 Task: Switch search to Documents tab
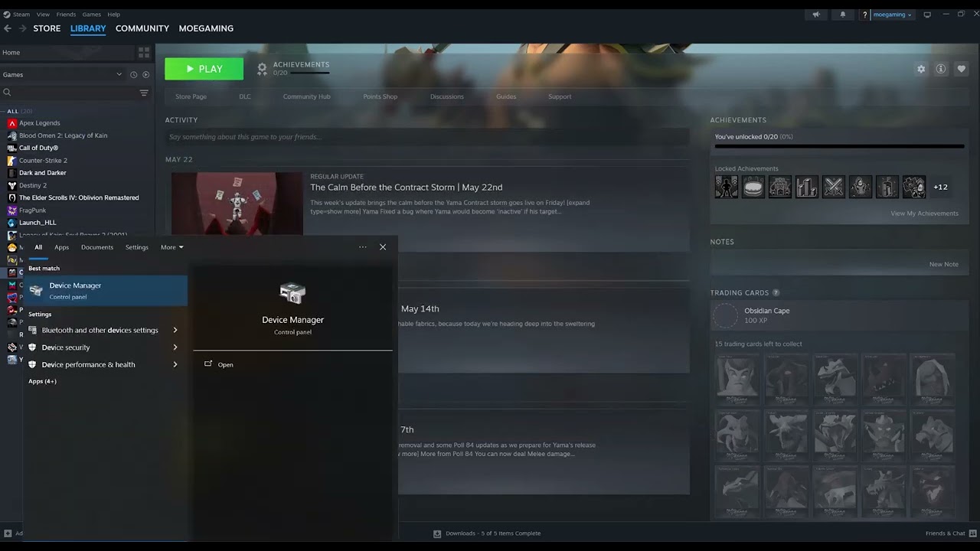pyautogui.click(x=97, y=247)
